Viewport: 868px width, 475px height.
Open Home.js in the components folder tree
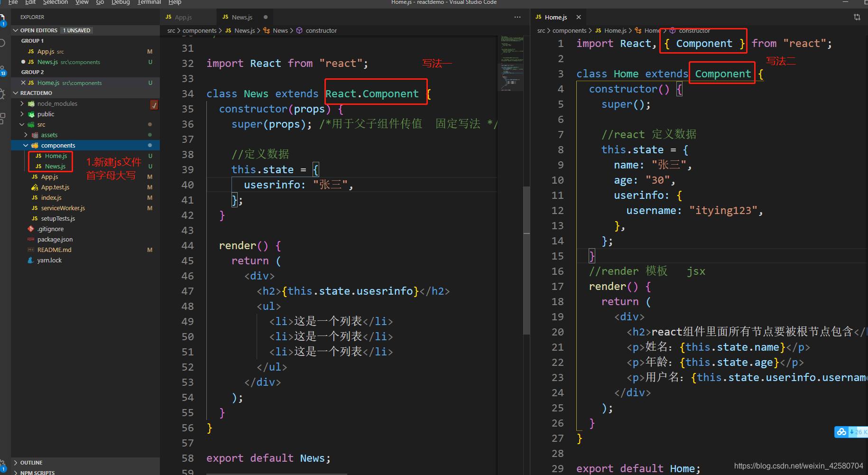coord(56,156)
